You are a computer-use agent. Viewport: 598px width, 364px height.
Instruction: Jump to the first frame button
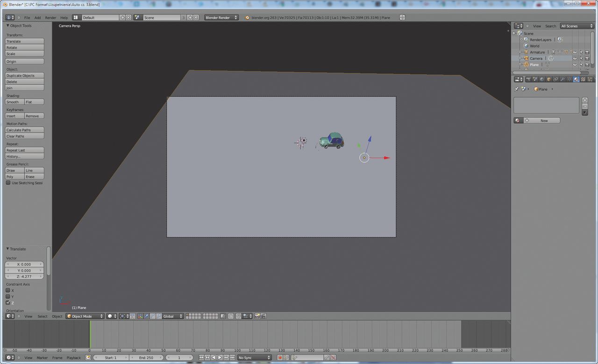coord(201,357)
